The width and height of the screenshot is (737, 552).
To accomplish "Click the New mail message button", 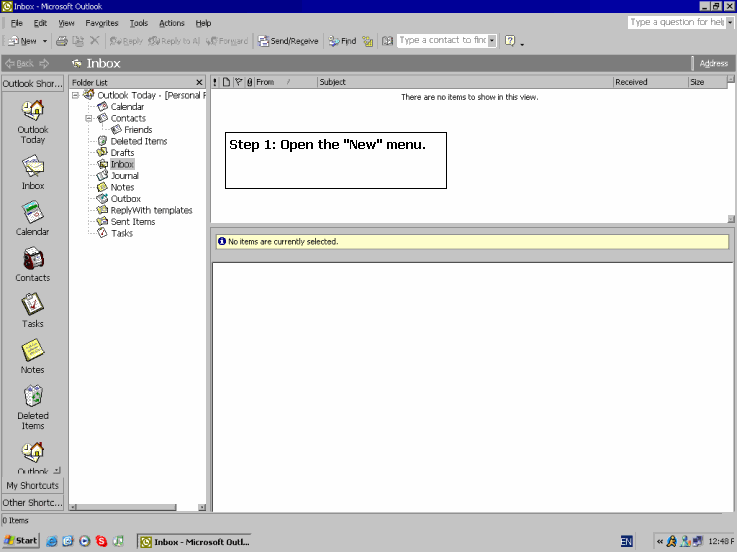I will point(23,41).
